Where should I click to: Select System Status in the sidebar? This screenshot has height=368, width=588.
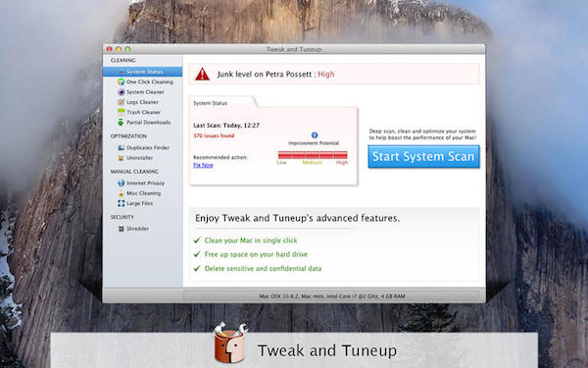click(142, 72)
